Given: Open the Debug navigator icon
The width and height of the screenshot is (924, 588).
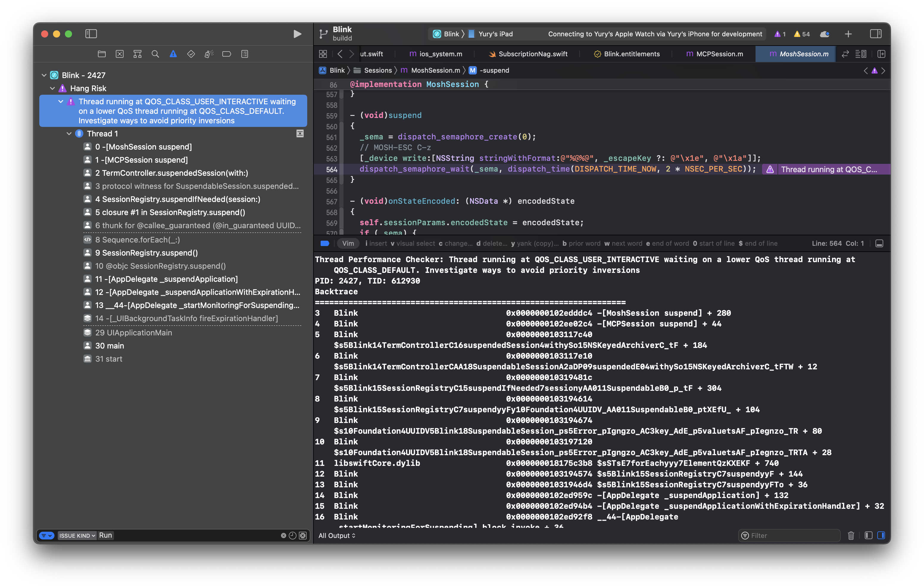Looking at the screenshot, I should 209,54.
